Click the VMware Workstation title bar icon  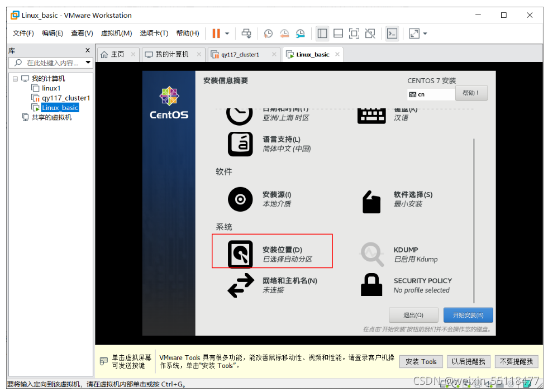(15, 15)
